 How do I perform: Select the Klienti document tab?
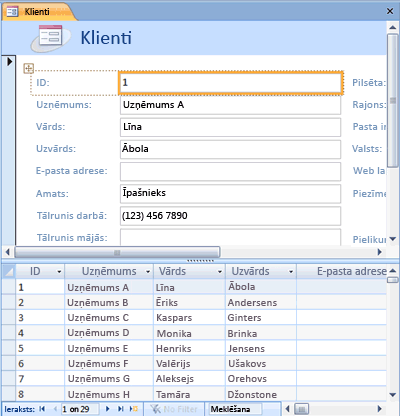coord(37,12)
